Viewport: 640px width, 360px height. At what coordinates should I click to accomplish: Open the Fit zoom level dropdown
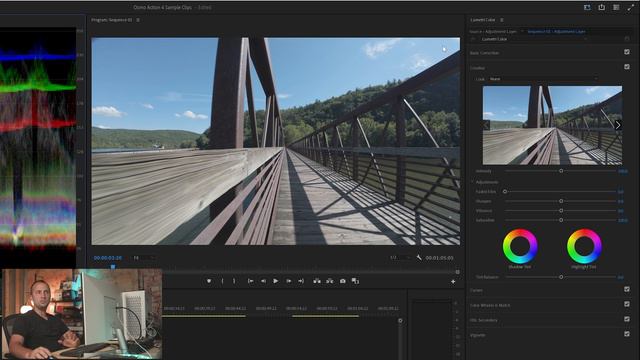point(144,258)
